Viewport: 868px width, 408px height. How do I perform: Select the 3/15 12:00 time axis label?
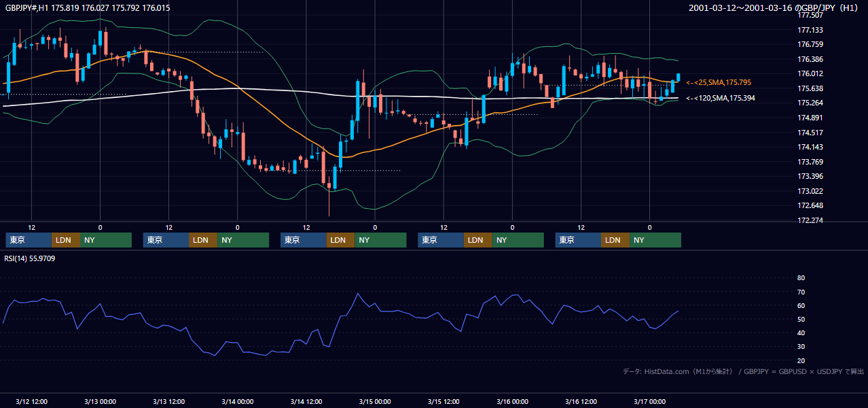tap(444, 401)
